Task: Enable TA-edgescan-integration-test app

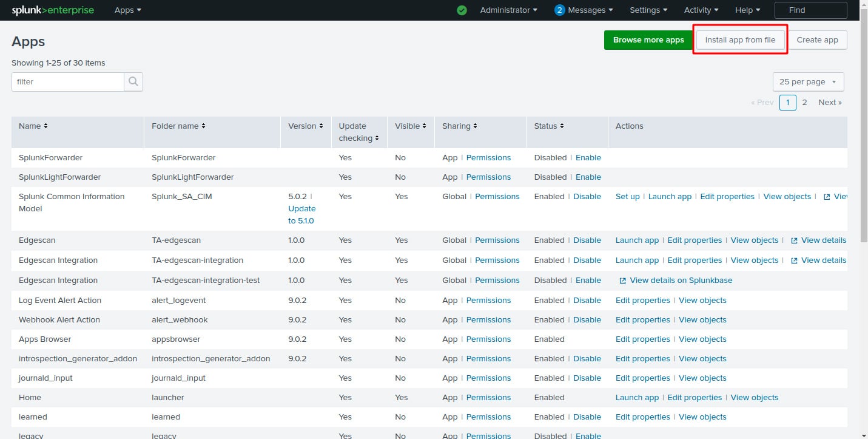Action: pyautogui.click(x=588, y=281)
